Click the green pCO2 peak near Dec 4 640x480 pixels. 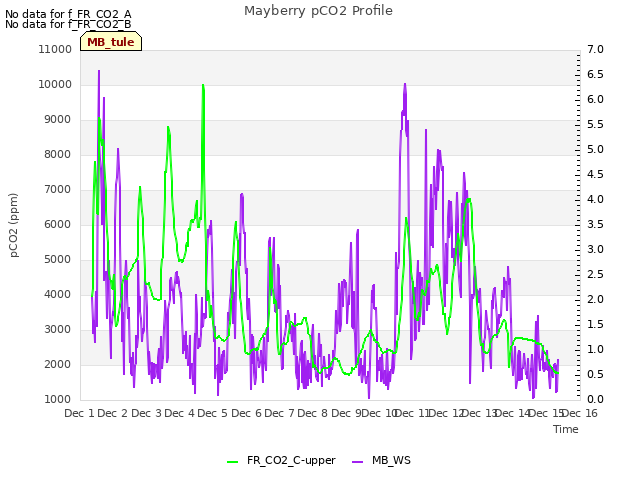point(203,85)
